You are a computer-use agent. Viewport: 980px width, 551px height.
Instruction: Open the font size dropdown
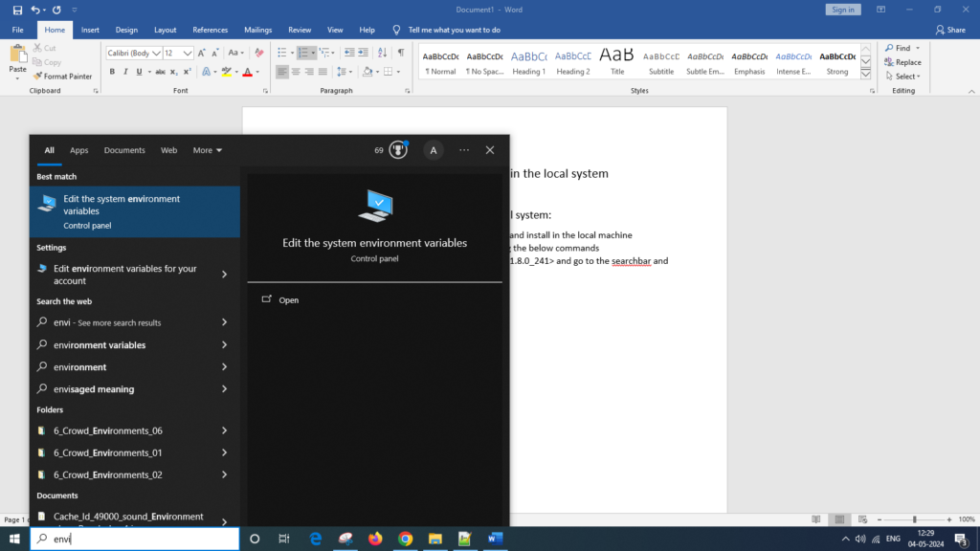[x=187, y=54]
